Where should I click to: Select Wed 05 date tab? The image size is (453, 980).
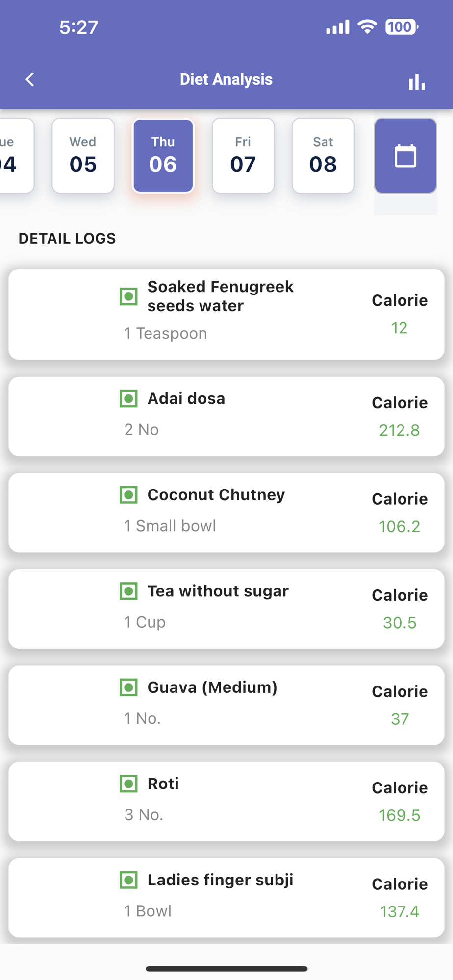(83, 156)
